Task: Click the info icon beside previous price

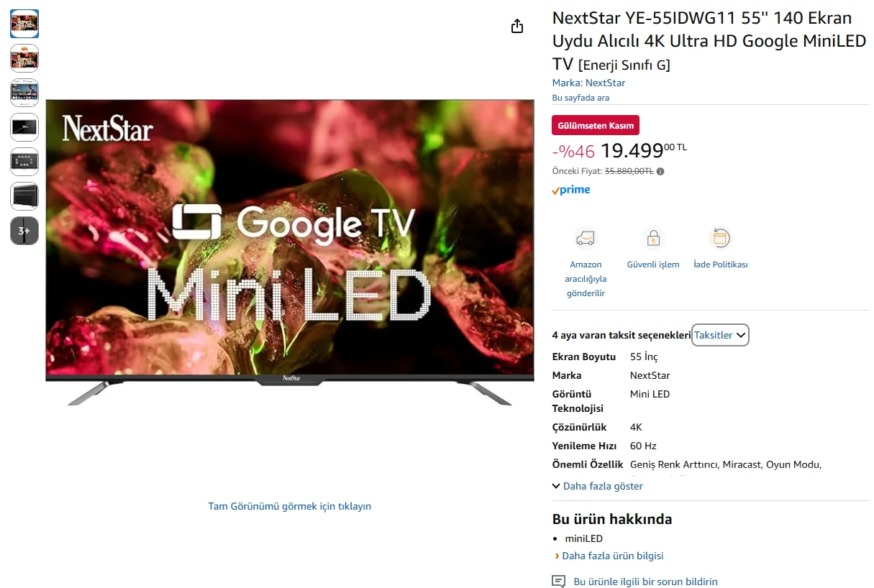Action: click(x=660, y=172)
